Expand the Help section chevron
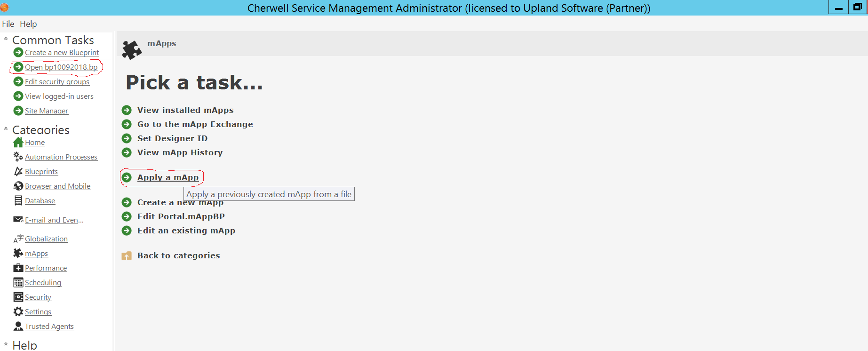Viewport: 868px width, 351px height. 6,344
